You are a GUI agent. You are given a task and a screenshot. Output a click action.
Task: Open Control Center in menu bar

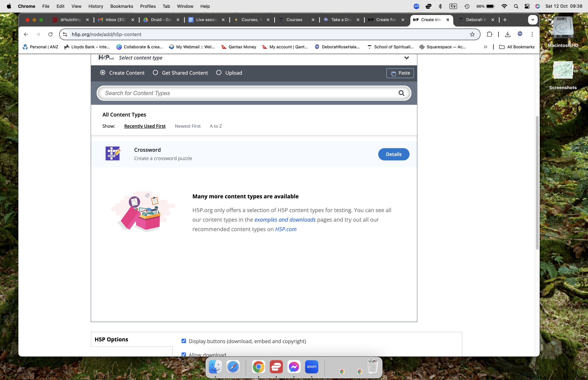click(x=527, y=6)
